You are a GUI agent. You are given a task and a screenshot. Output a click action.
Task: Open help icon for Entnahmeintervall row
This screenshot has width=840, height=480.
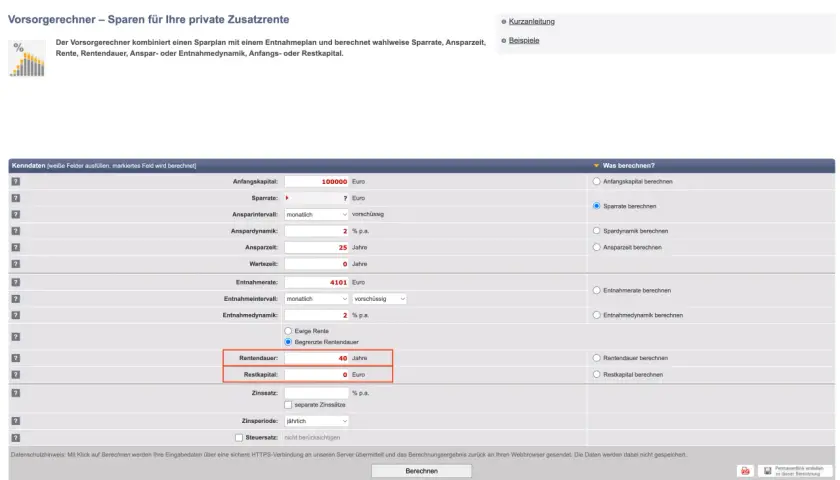coord(16,299)
